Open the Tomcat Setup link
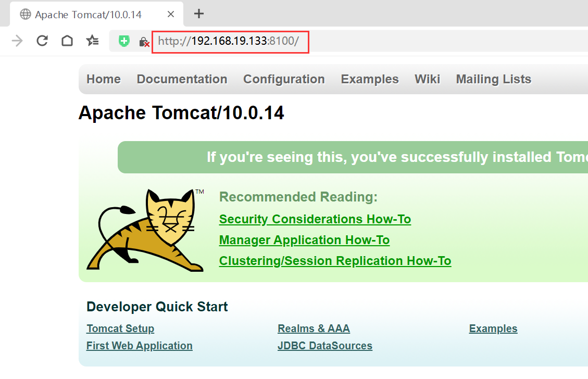 point(120,329)
